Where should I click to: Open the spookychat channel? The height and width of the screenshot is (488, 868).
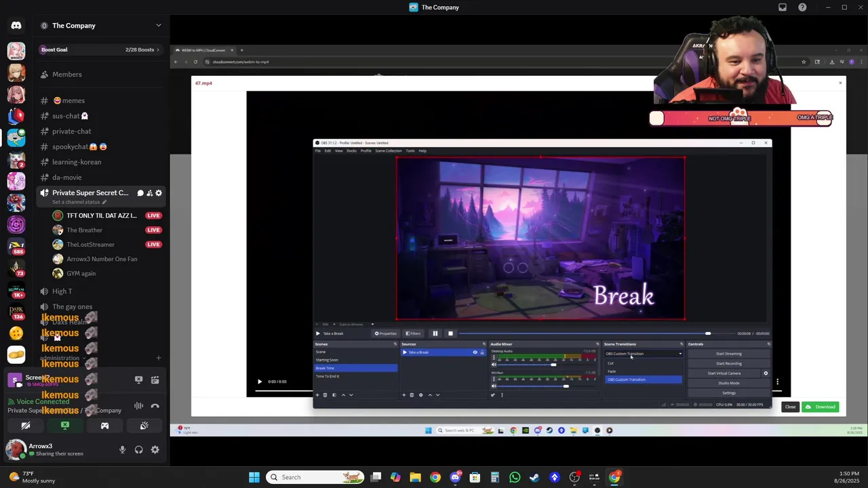[100, 146]
